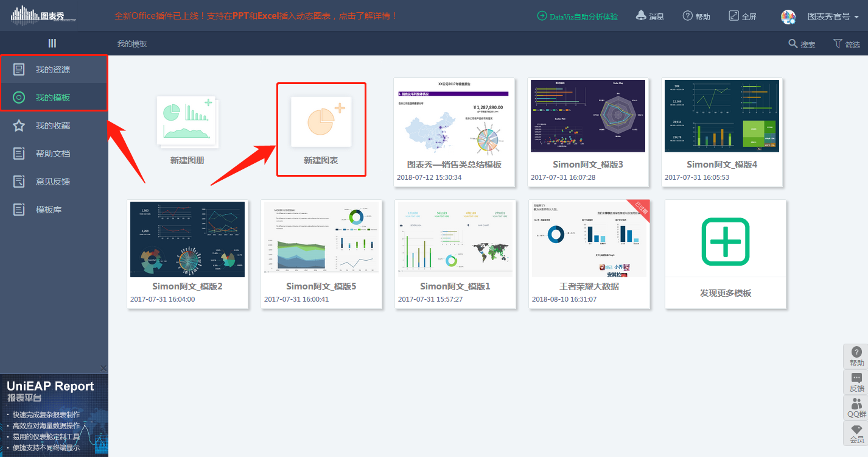Viewport: 868px width, 457px height.
Task: Click the 搜索 search icon
Action: click(x=793, y=44)
